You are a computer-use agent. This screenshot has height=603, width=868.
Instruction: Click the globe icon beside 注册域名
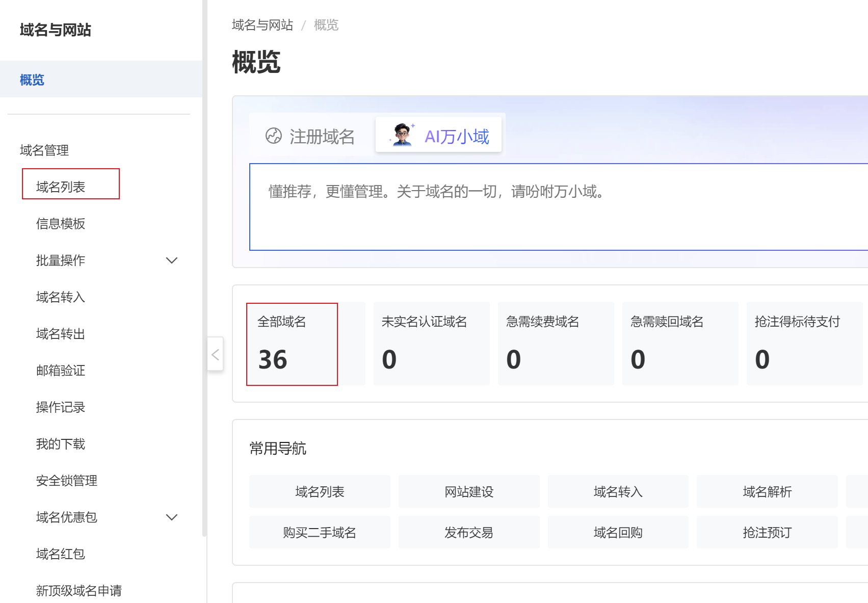pyautogui.click(x=274, y=136)
